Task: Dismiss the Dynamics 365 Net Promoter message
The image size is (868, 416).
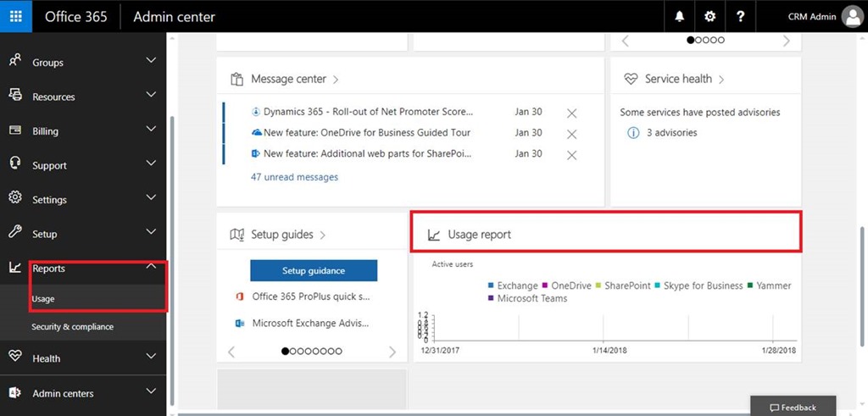Action: (x=571, y=113)
